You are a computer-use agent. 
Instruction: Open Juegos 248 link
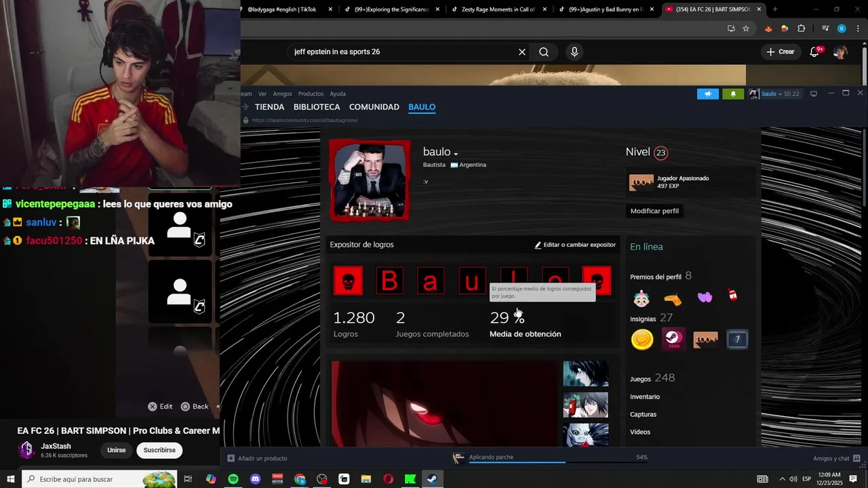(652, 378)
